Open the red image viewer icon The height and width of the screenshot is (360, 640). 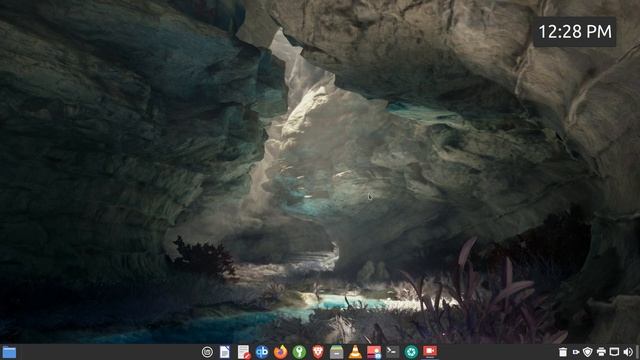click(374, 352)
